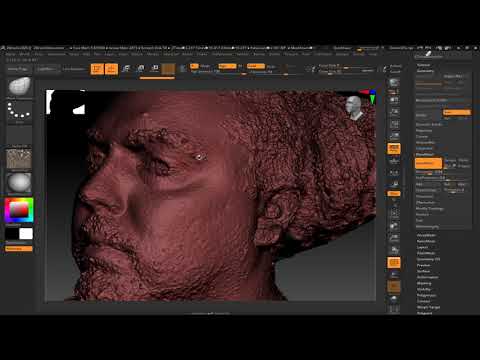Expand the Masking subpalette

[x=424, y=283]
